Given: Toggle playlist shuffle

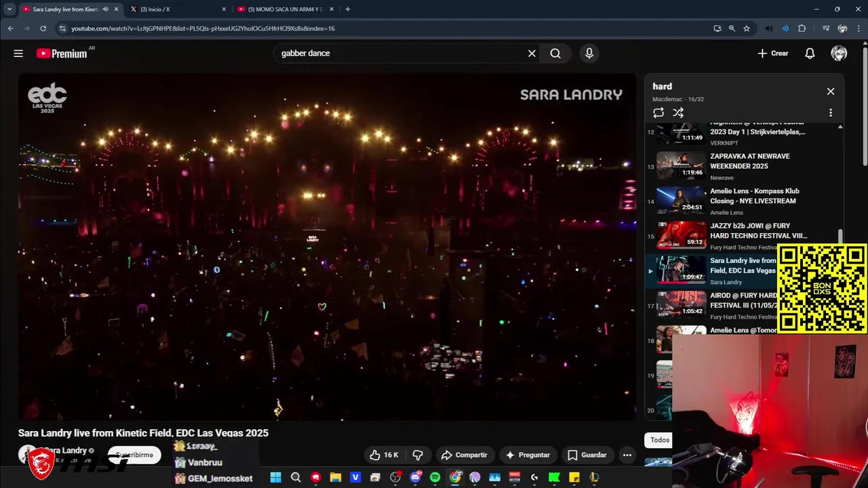Looking at the screenshot, I should tap(678, 113).
